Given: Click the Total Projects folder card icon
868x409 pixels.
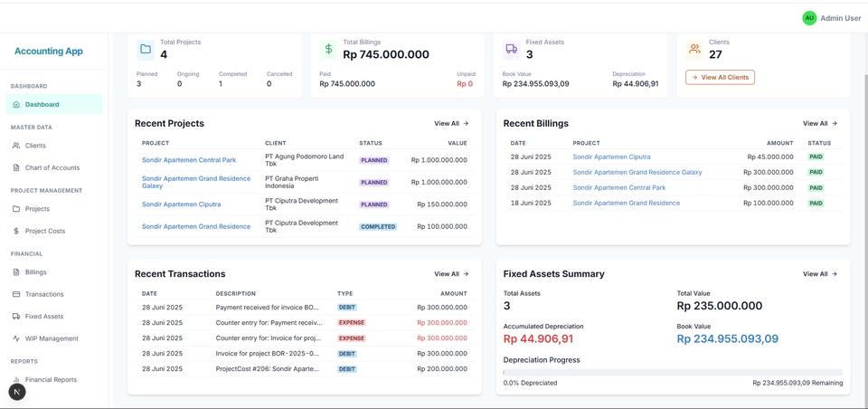Looking at the screenshot, I should [x=146, y=49].
